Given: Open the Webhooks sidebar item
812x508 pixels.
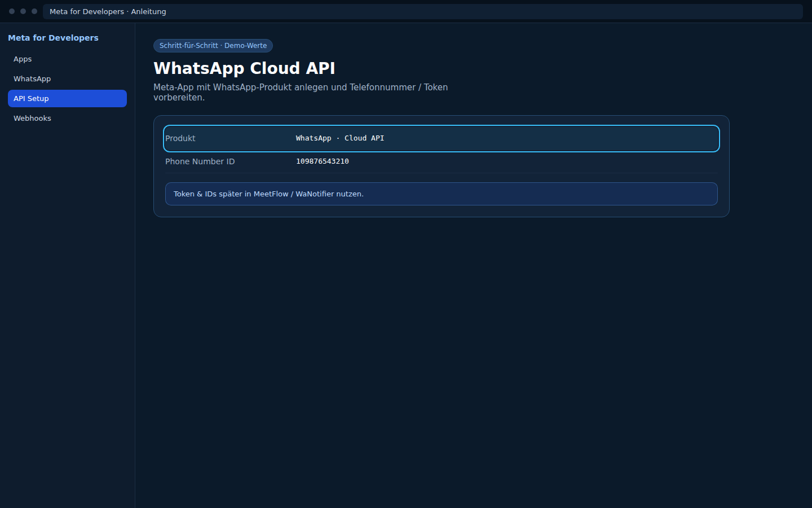Looking at the screenshot, I should (67, 118).
